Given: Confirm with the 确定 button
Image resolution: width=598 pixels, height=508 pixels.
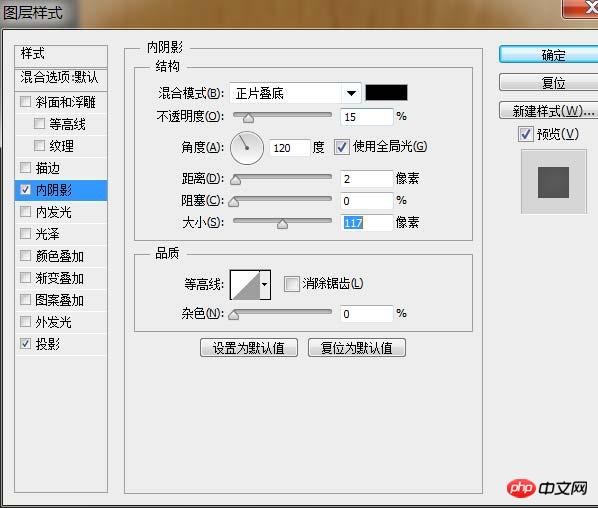Looking at the screenshot, I should [x=548, y=55].
